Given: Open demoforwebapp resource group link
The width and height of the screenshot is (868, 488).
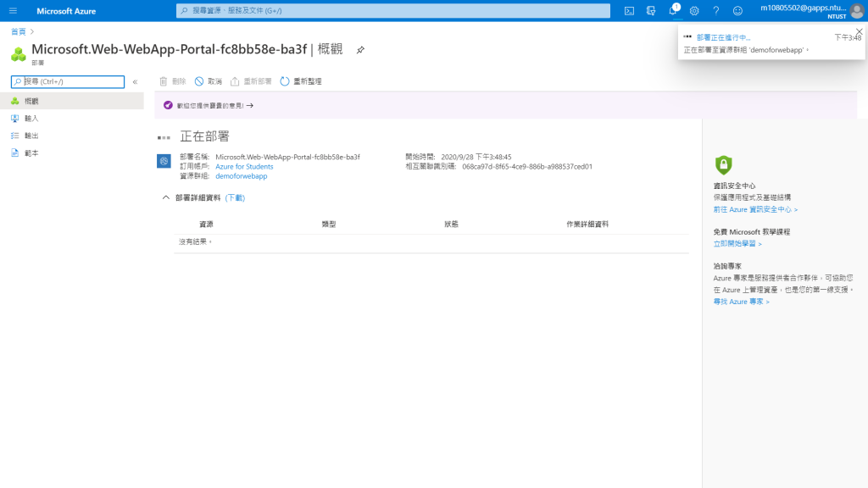Looking at the screenshot, I should tap(242, 176).
